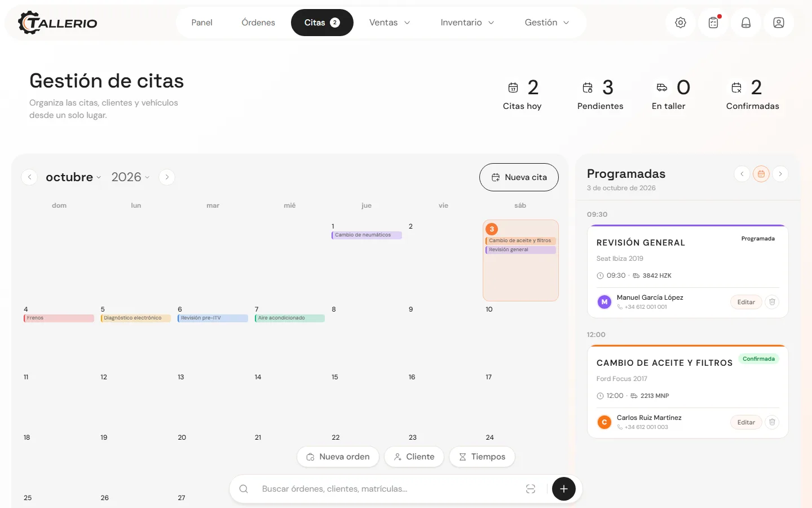
Task: Open the user profile icon
Action: pos(779,23)
